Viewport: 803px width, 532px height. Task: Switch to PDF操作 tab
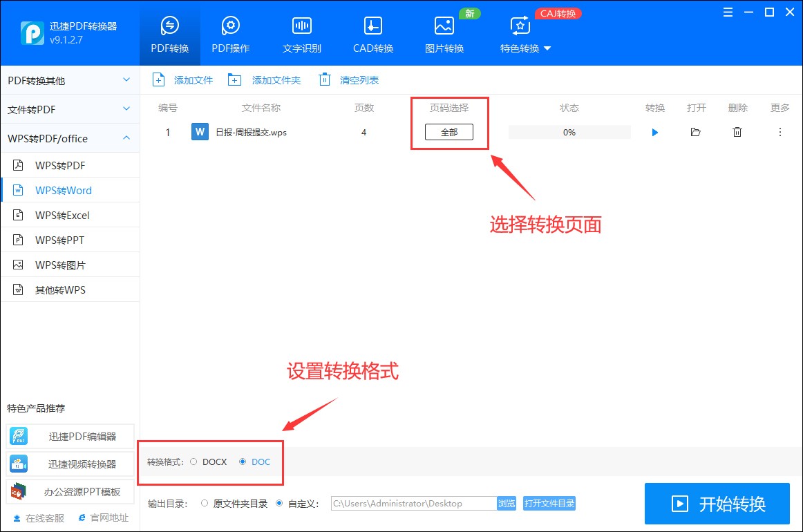tap(230, 34)
